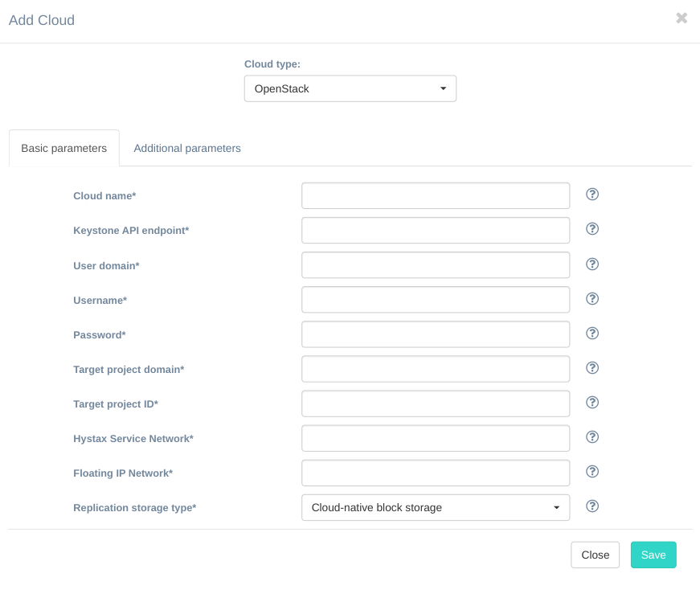Select the Basic parameters tab
Screen dimensions: 700x594
[x=63, y=148]
